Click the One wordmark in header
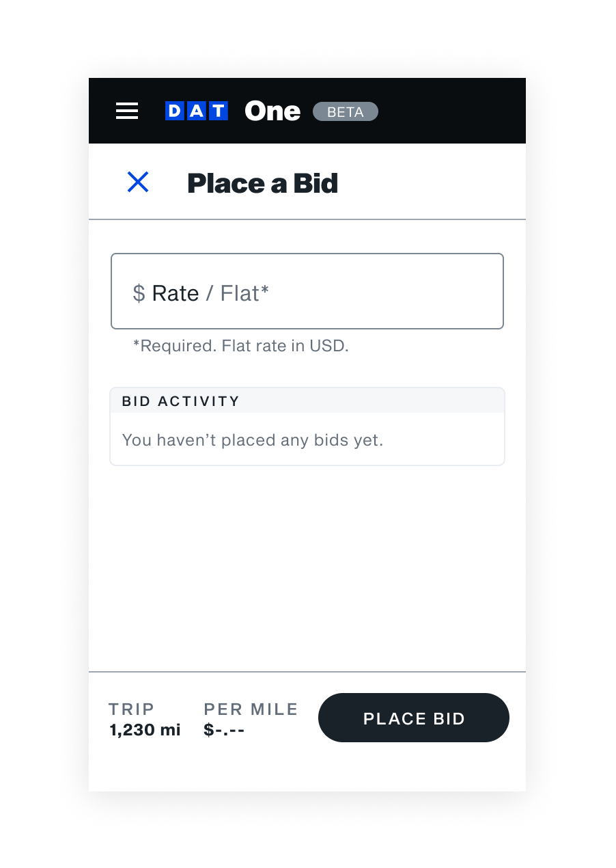Image resolution: width=616 pixels, height=868 pixels. pos(272,111)
